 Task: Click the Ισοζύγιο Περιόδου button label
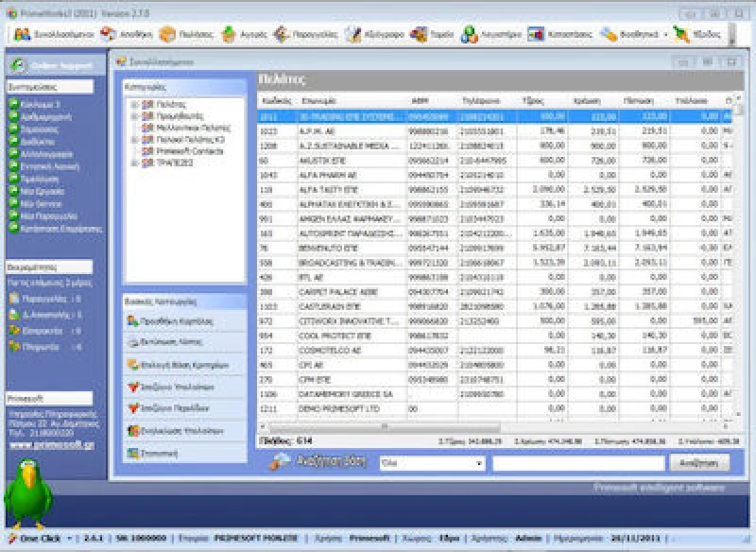175,408
